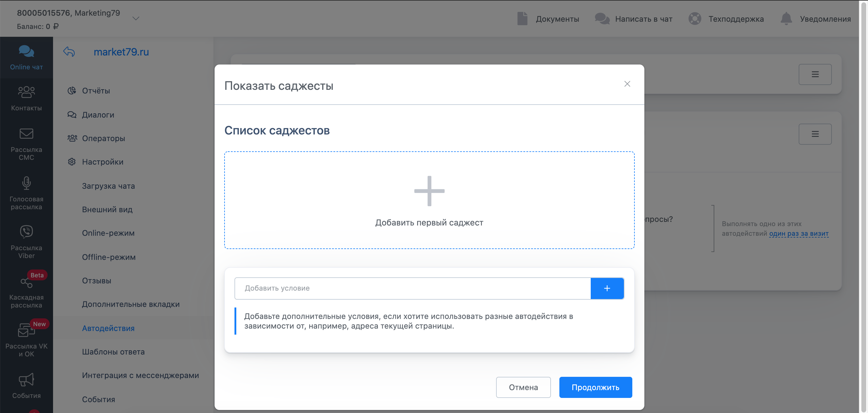The height and width of the screenshot is (413, 868).
Task: Expand the account dropdown chevron
Action: coord(136,19)
